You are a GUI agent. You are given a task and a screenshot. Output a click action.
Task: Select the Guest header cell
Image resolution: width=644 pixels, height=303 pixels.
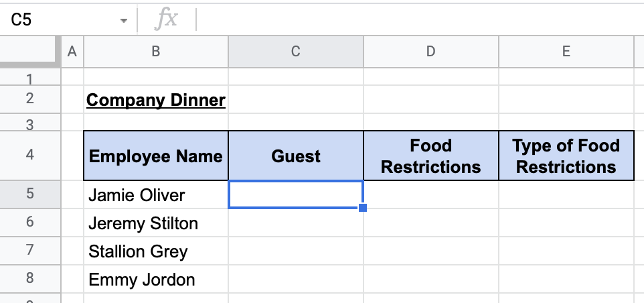pos(295,156)
